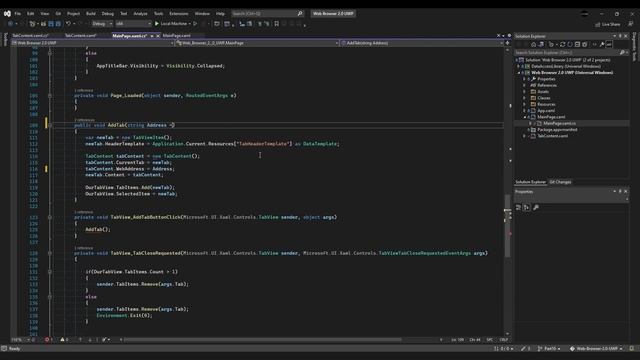The height and width of the screenshot is (360, 640).
Task: Open the Analyze menu
Action: 140,13
